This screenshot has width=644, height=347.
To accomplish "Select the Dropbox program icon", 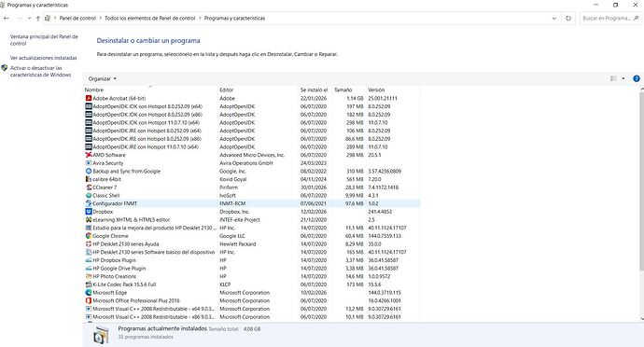I will (x=89, y=212).
